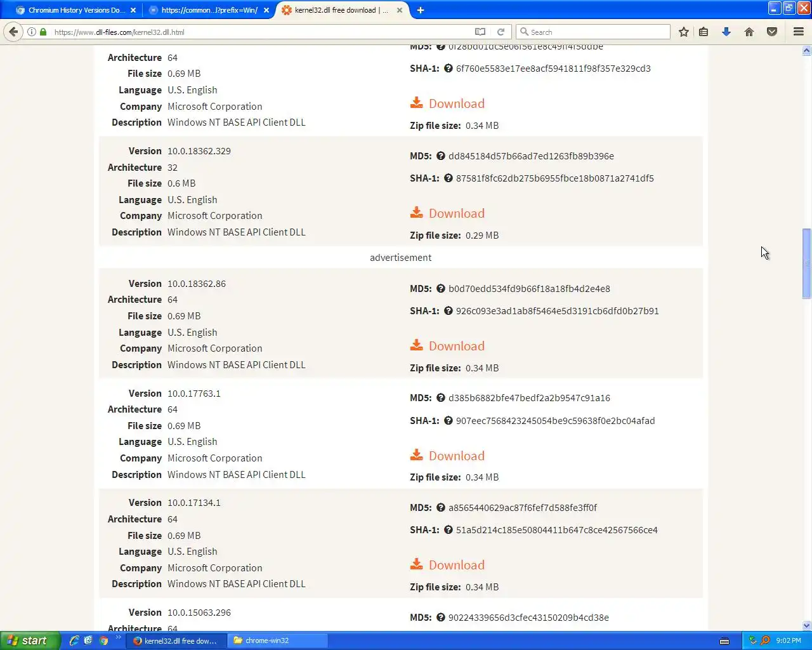812x650 pixels.
Task: Click MD5 help icon for version 10.0.18362.329
Action: click(441, 156)
